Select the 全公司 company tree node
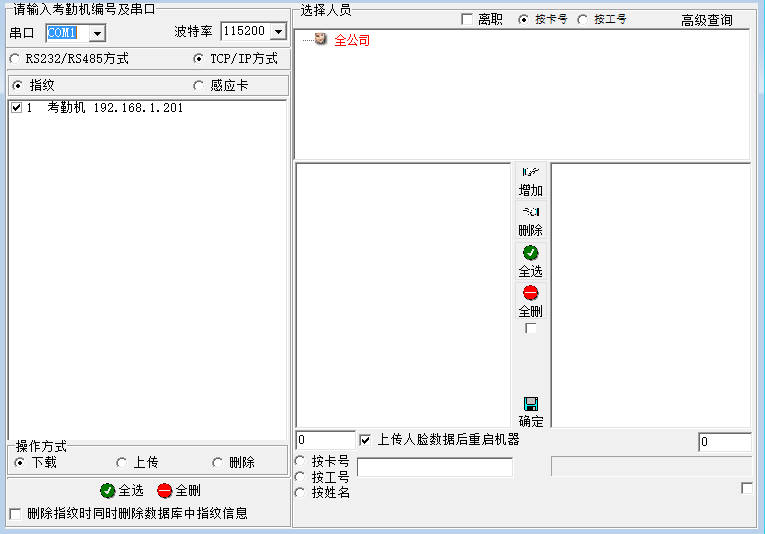 pos(351,40)
